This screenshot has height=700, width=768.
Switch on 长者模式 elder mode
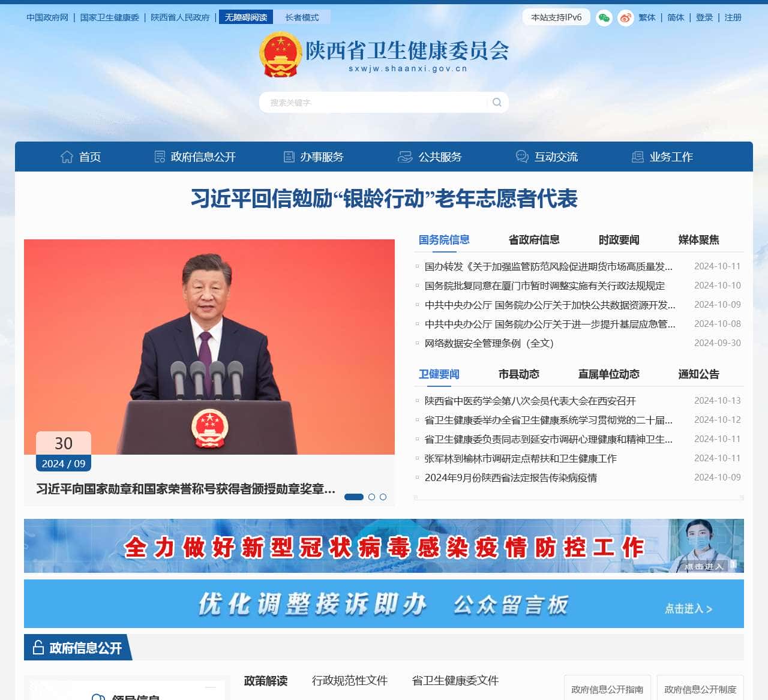(x=302, y=17)
